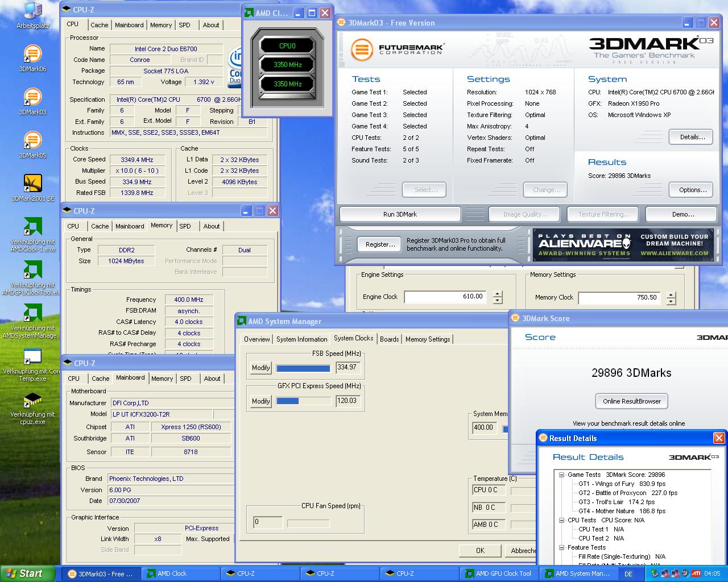
Task: Increase Engine Clock with stepper up arrow
Action: point(498,294)
